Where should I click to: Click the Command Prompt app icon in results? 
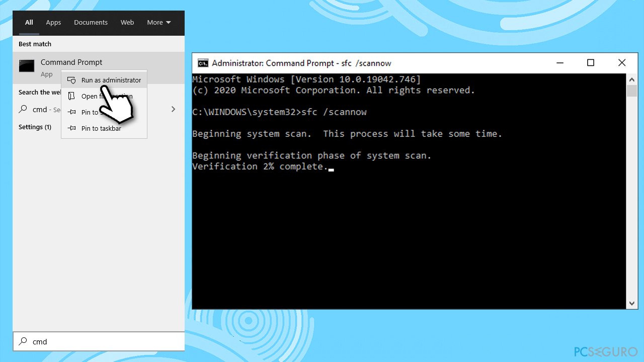pyautogui.click(x=27, y=65)
